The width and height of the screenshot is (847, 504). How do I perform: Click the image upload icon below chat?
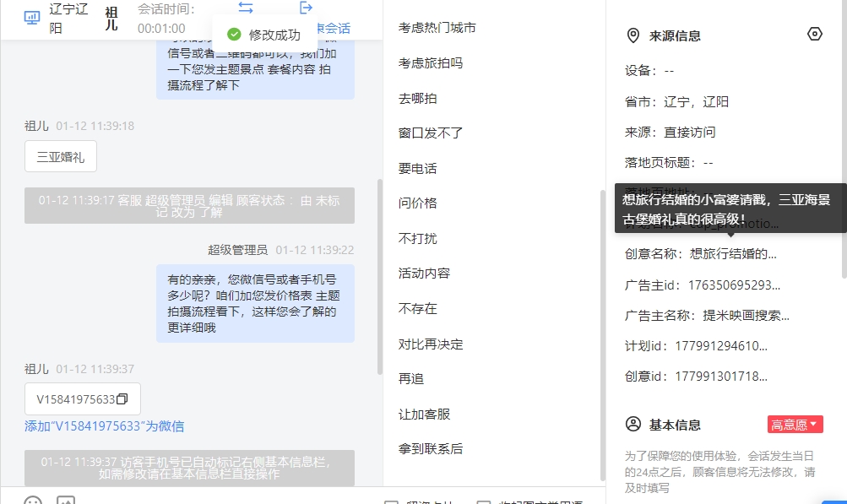coord(66,501)
